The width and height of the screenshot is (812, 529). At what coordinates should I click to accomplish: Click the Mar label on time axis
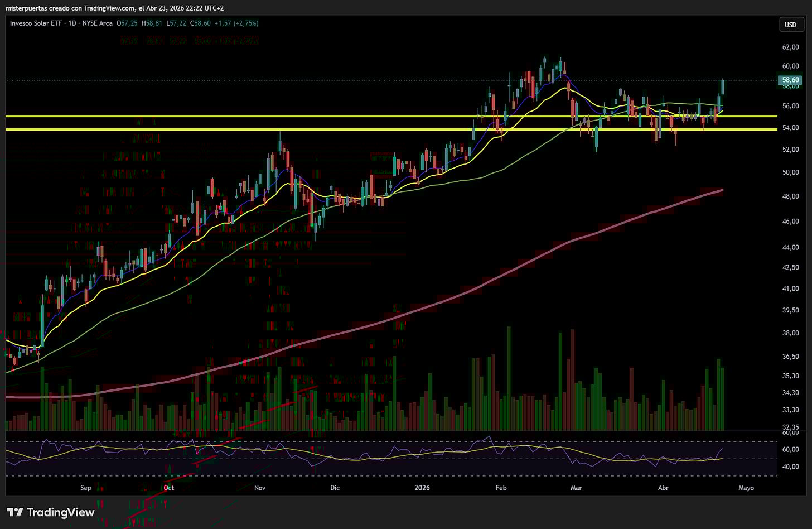[576, 488]
